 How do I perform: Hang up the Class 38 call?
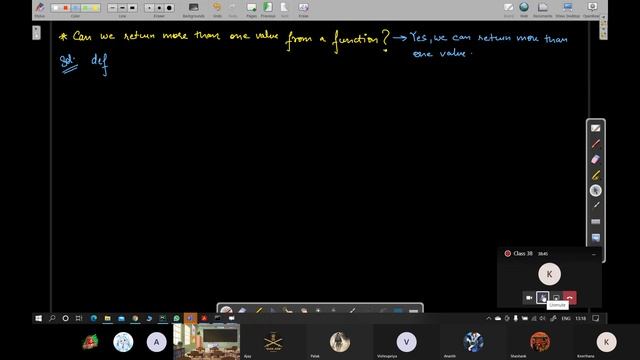(x=570, y=298)
